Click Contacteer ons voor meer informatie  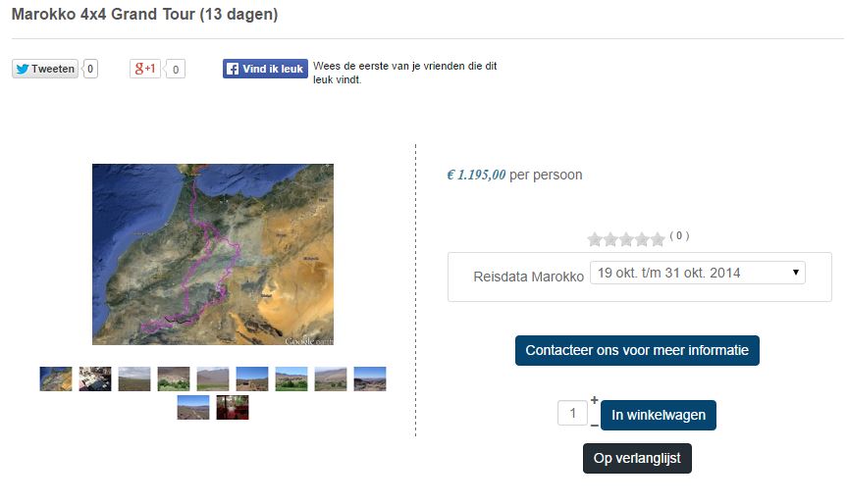tap(637, 350)
